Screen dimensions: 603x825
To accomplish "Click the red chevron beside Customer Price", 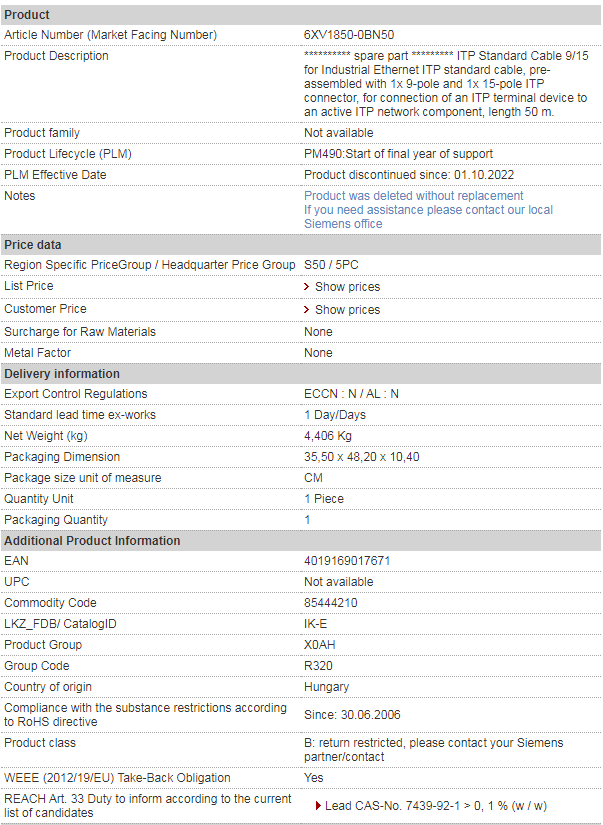I will click(306, 309).
